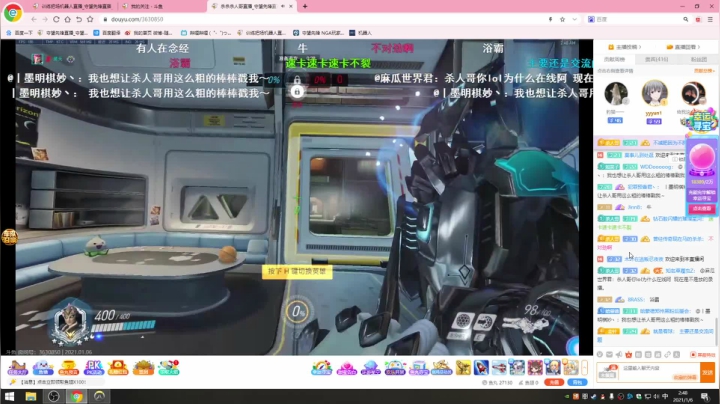Open Overwatch from the taskbar

[x=100, y=396]
